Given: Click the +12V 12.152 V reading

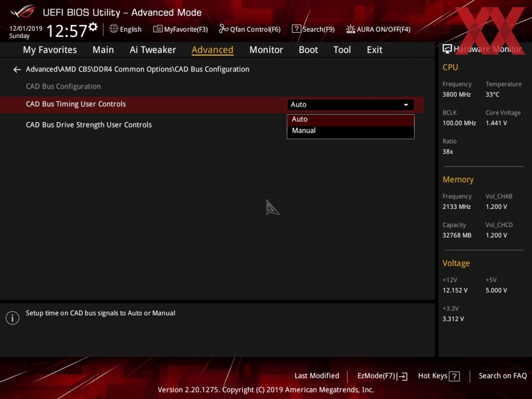Looking at the screenshot, I should tap(455, 291).
